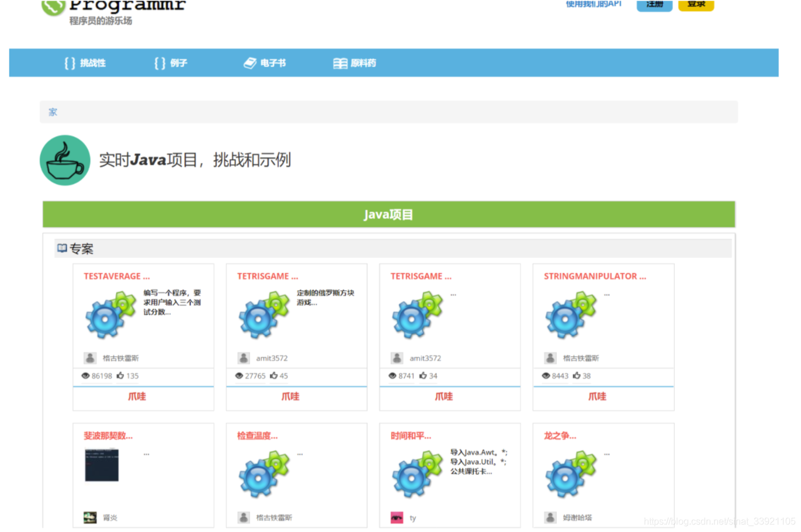
Task: Click the gear thumbnail in STRINGMANIPULATOR card
Action: 571,315
